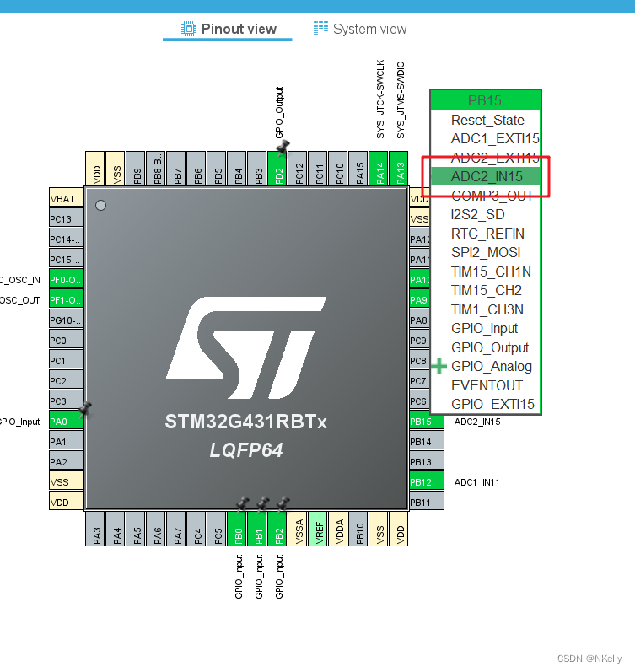Click pin PA7 on the bottom edge
Viewport: 635px width, 672px height.
point(175,529)
